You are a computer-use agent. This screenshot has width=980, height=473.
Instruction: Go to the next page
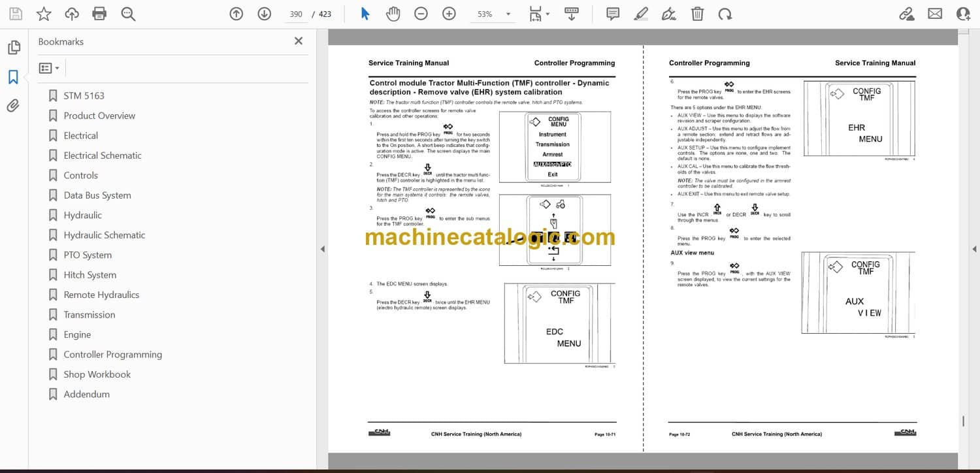264,14
